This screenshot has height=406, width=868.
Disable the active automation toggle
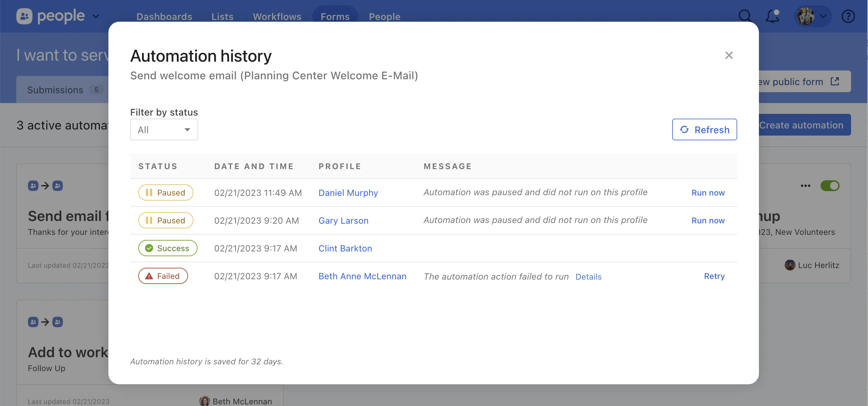click(x=830, y=186)
